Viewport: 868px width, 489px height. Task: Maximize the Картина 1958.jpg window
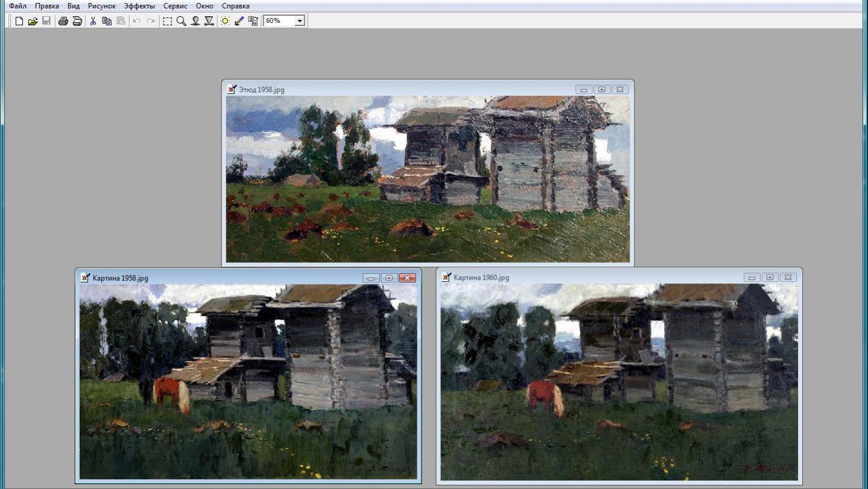(x=389, y=278)
